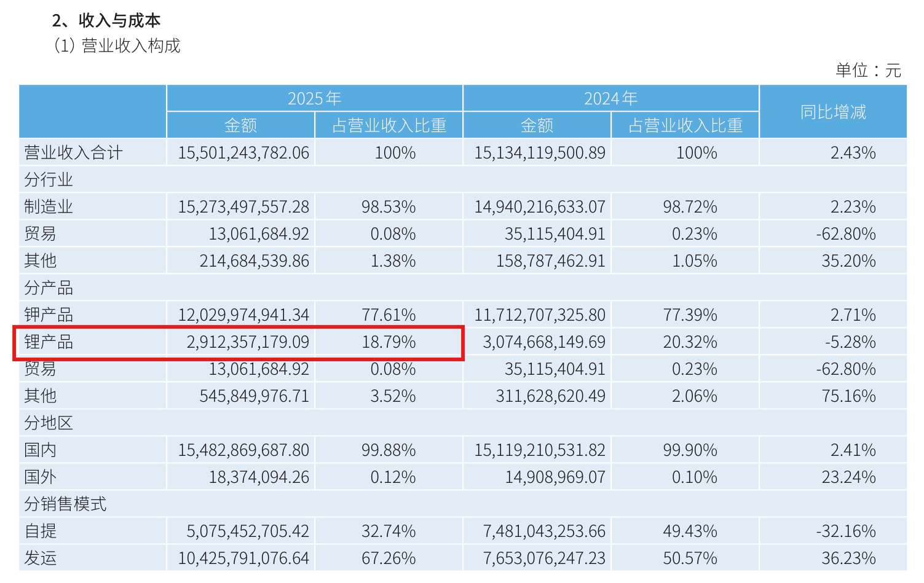The height and width of the screenshot is (583, 924).
Task: Select the 锂产品 row label
Action: coord(49,342)
